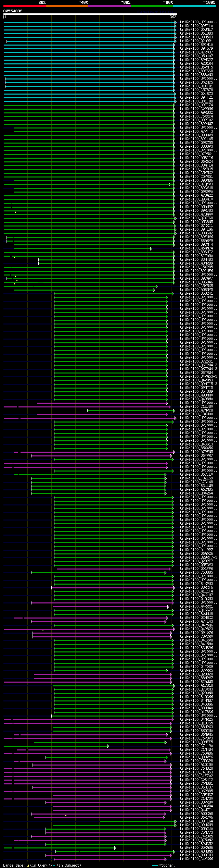The image size is (219, 868).
Task: Click the UniRef100_C5YR51 label
Action: point(196,176)
